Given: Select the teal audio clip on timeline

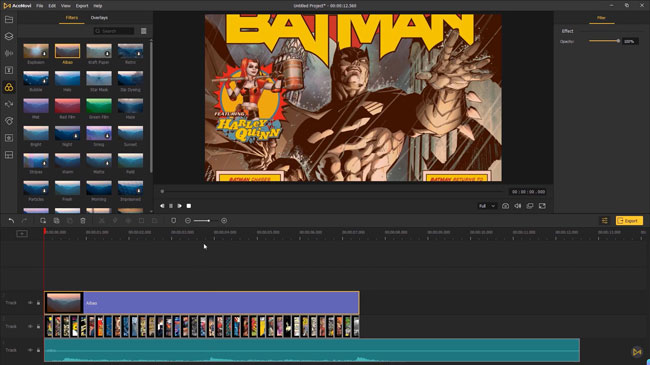Looking at the screenshot, I should click(x=312, y=350).
